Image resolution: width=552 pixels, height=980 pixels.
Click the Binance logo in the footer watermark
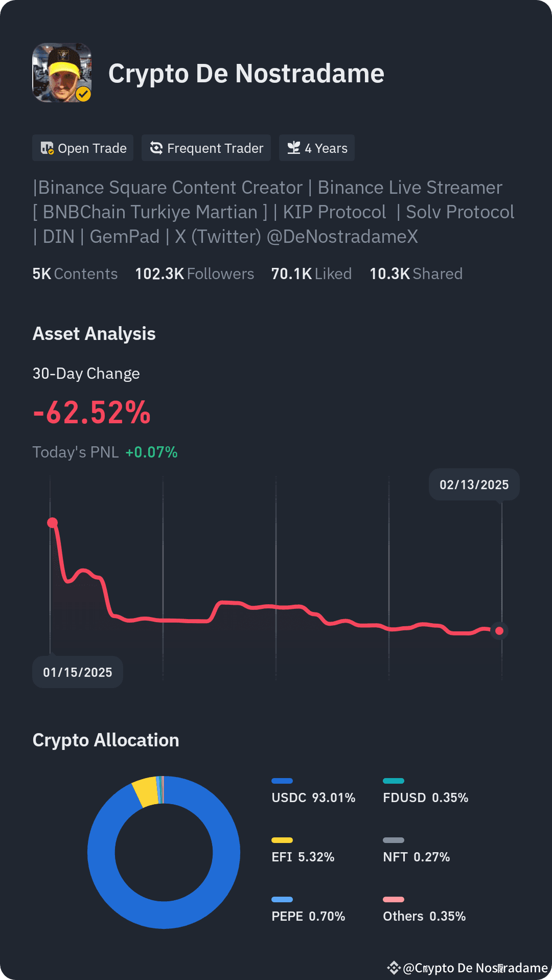click(394, 963)
